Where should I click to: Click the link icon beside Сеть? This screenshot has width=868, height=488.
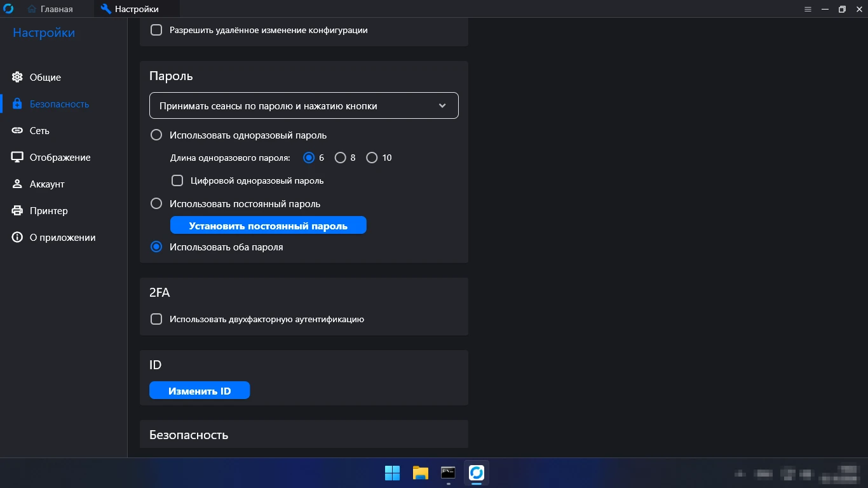point(18,131)
